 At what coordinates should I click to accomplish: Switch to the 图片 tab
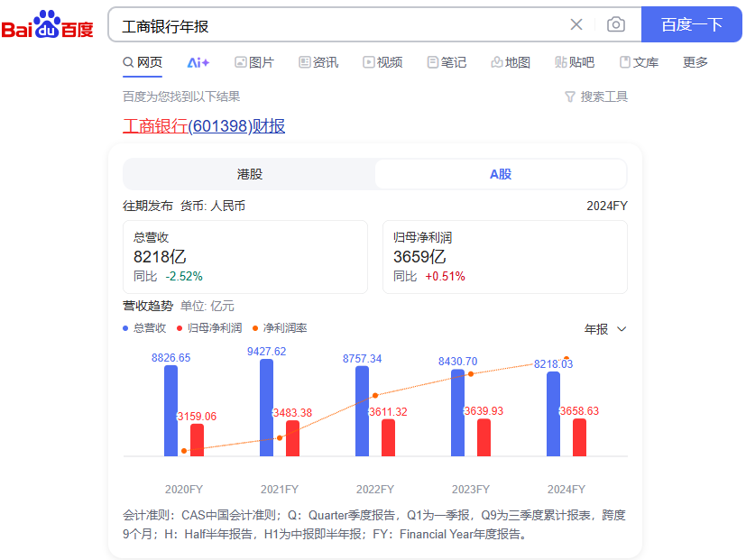click(x=254, y=62)
